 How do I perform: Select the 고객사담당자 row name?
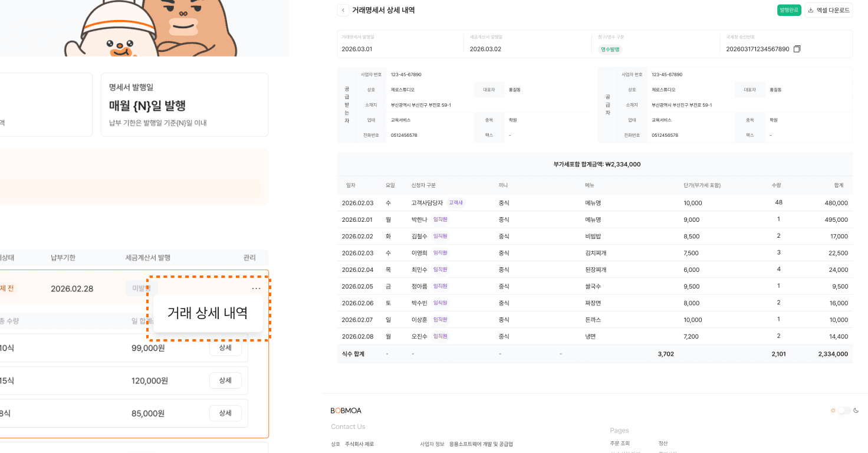(x=427, y=203)
